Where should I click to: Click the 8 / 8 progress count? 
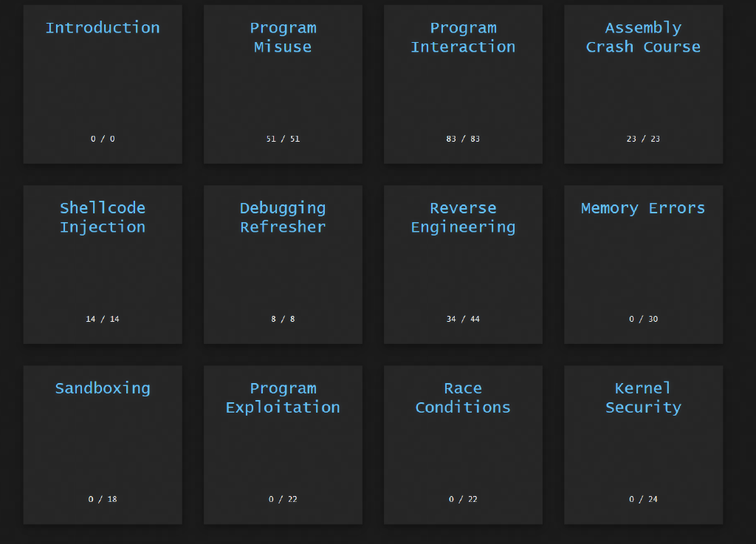tap(283, 319)
